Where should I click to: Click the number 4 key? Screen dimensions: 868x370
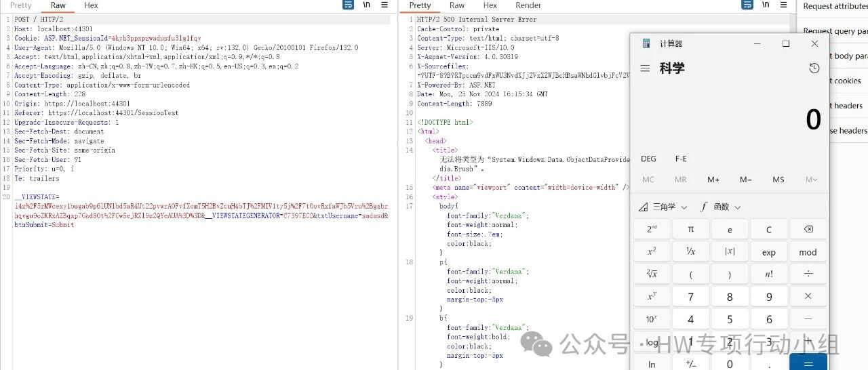(691, 319)
